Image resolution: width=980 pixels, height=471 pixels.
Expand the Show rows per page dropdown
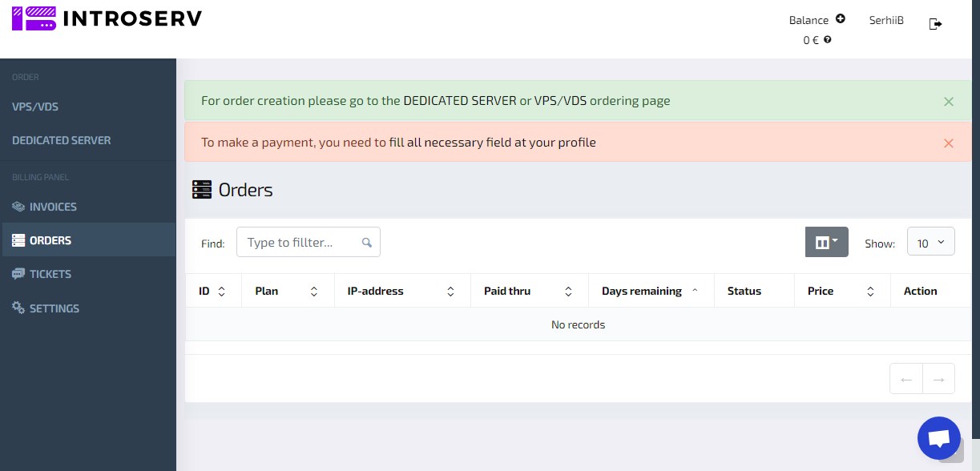click(x=930, y=242)
